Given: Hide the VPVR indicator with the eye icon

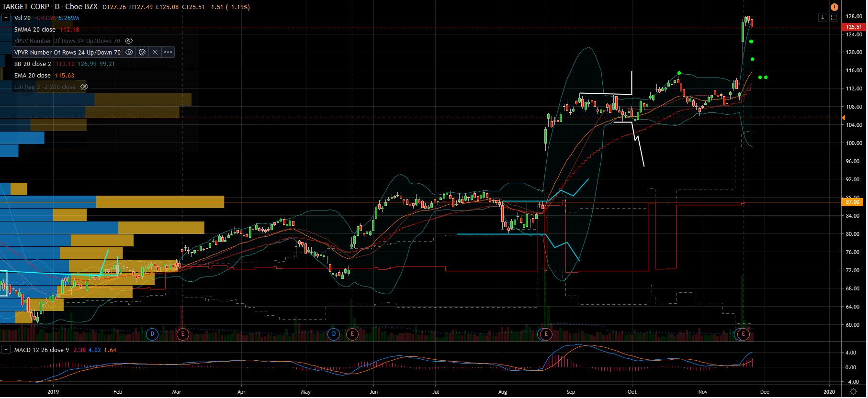Looking at the screenshot, I should [129, 52].
